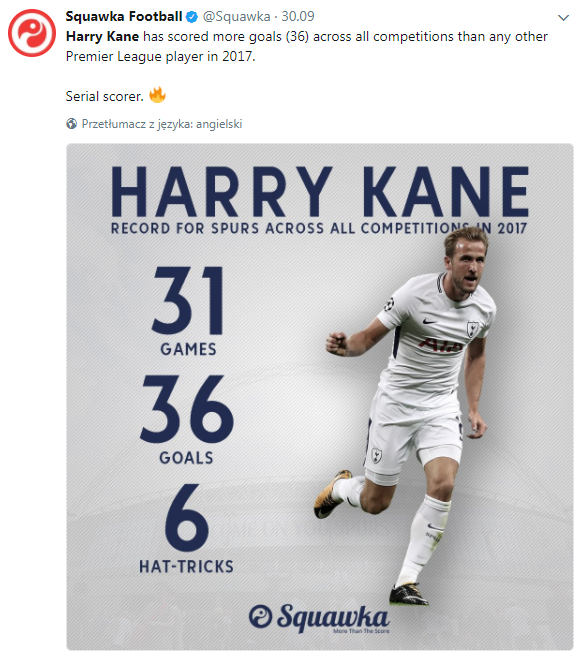582x656 pixels.
Task: Click the large HARRY KANE headline
Action: [x=320, y=191]
